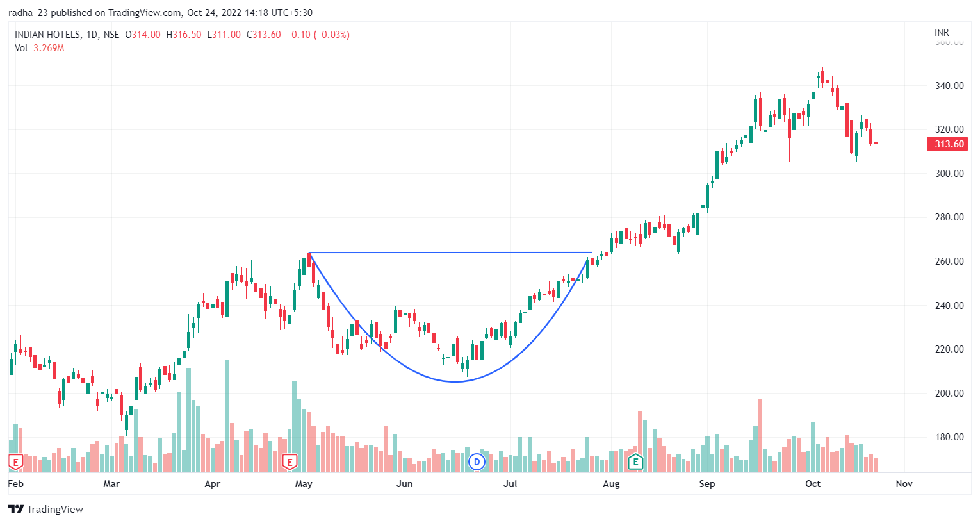980x523 pixels.
Task: Click the red earnings marker near May
Action: pyautogui.click(x=290, y=461)
